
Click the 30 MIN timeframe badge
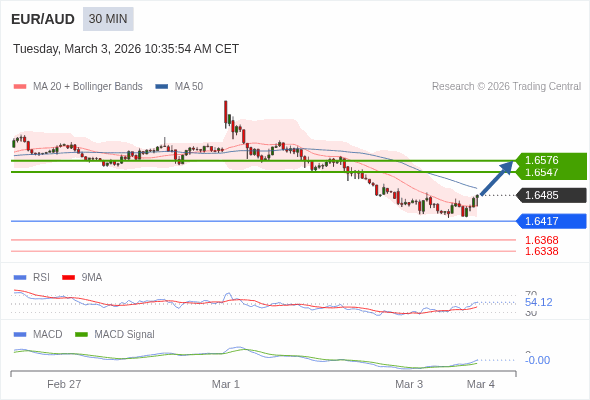pos(108,19)
